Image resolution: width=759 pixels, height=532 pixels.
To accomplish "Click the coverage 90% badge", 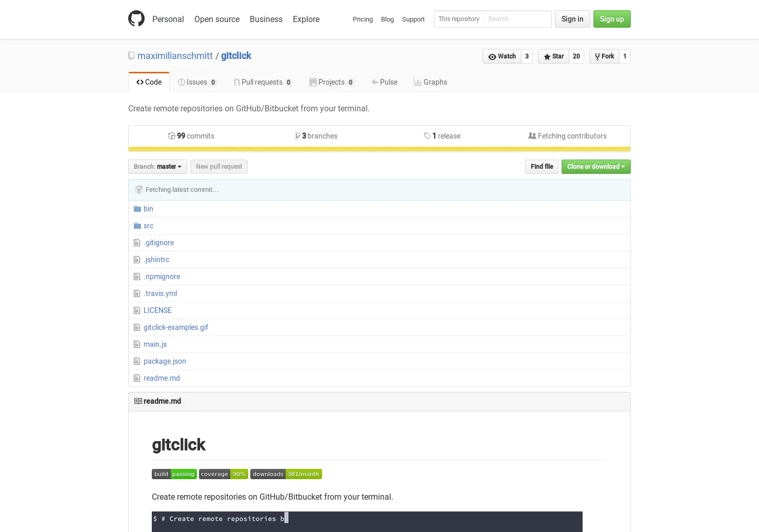I will tap(224, 474).
